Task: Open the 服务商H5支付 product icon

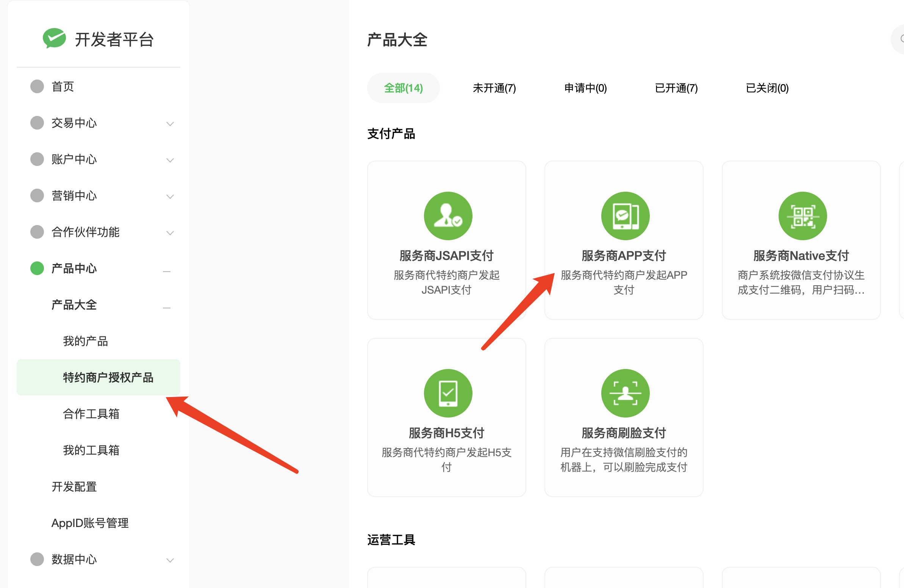Action: (448, 393)
